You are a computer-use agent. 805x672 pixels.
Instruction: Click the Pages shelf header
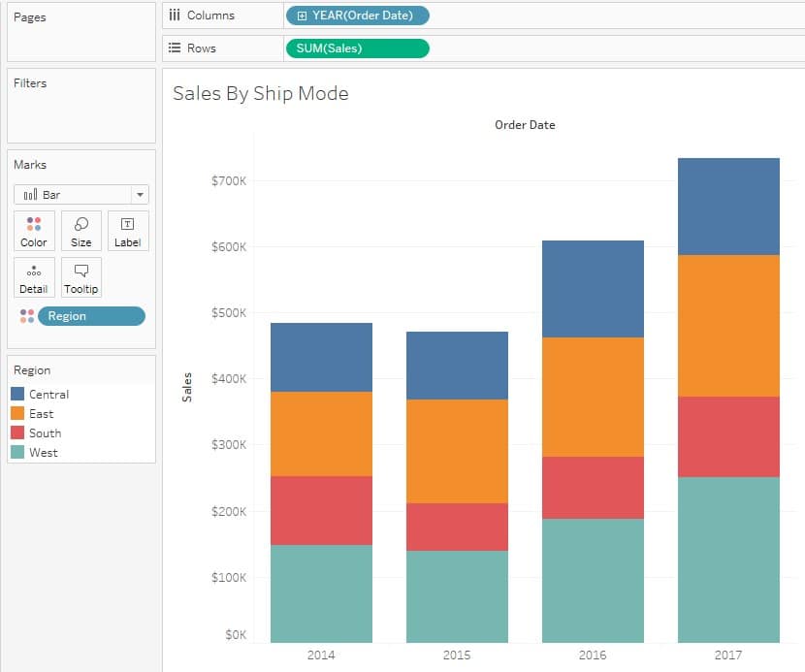(x=30, y=16)
